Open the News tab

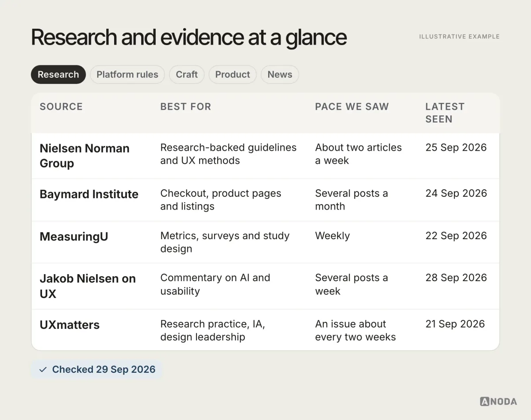280,74
